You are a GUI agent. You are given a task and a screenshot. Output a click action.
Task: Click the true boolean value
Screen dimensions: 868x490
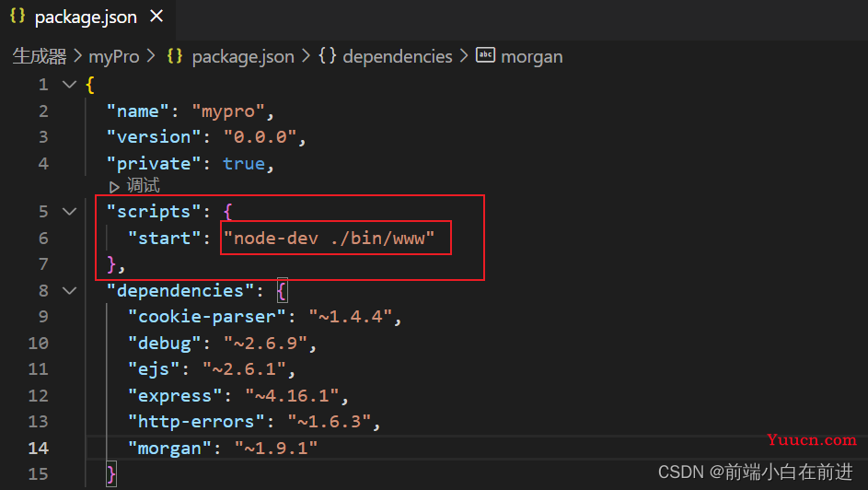pyautogui.click(x=244, y=163)
